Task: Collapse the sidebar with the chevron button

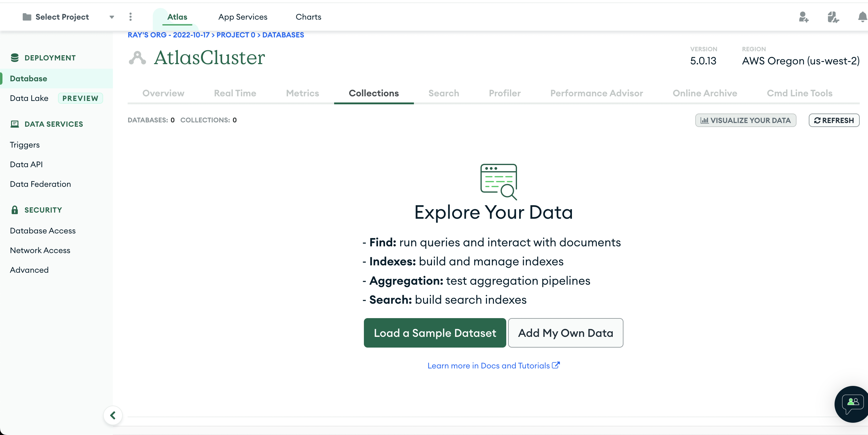Action: (x=113, y=415)
